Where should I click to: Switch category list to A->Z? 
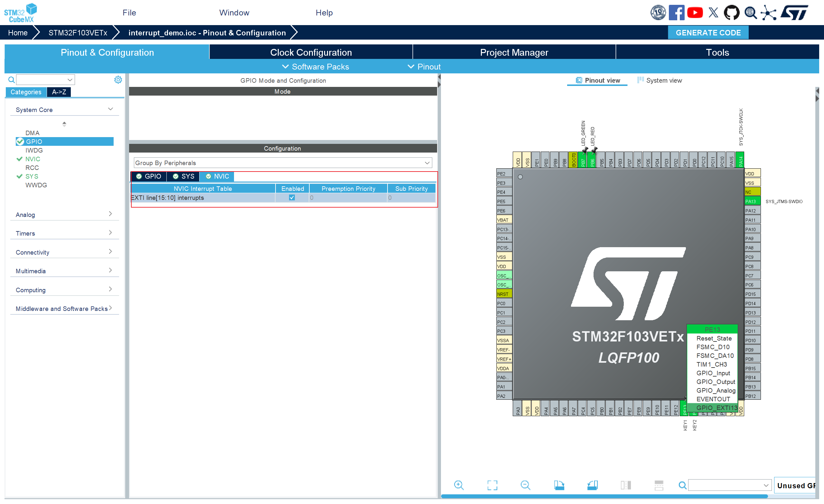59,92
